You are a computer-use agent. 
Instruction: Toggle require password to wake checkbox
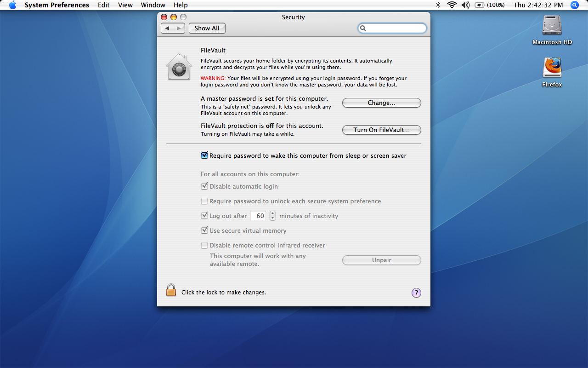[x=204, y=155]
